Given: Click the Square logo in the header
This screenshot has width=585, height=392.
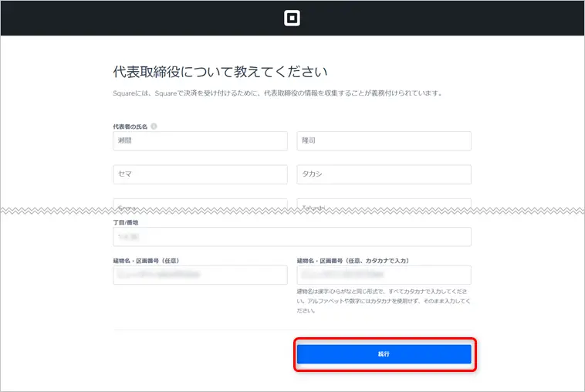Looking at the screenshot, I should pos(292,18).
